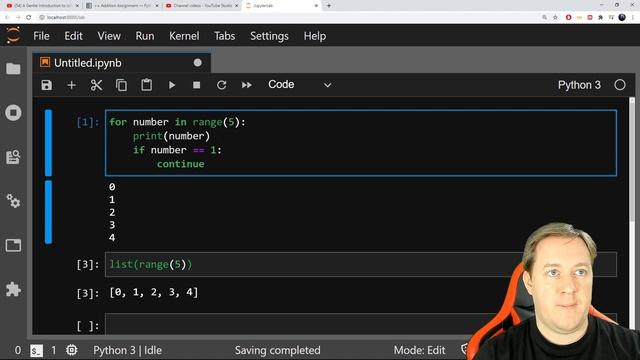Open the File Browser sidebar icon

pyautogui.click(x=13, y=69)
